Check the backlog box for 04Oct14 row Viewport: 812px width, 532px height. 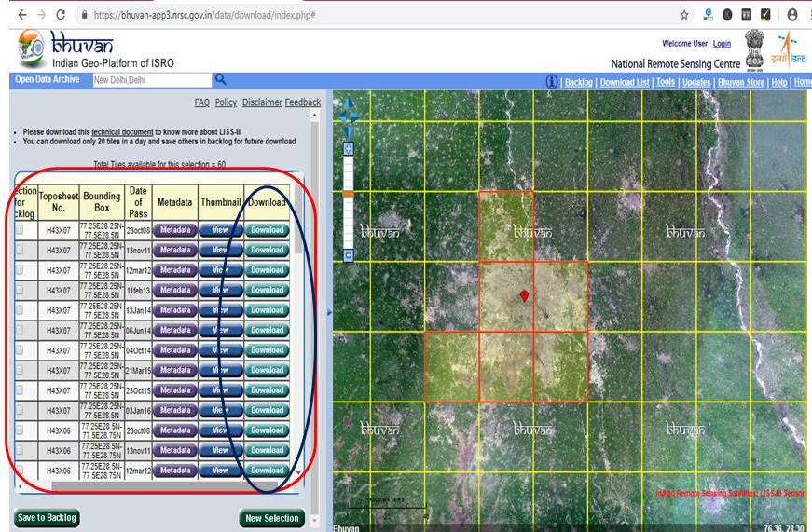(20, 350)
